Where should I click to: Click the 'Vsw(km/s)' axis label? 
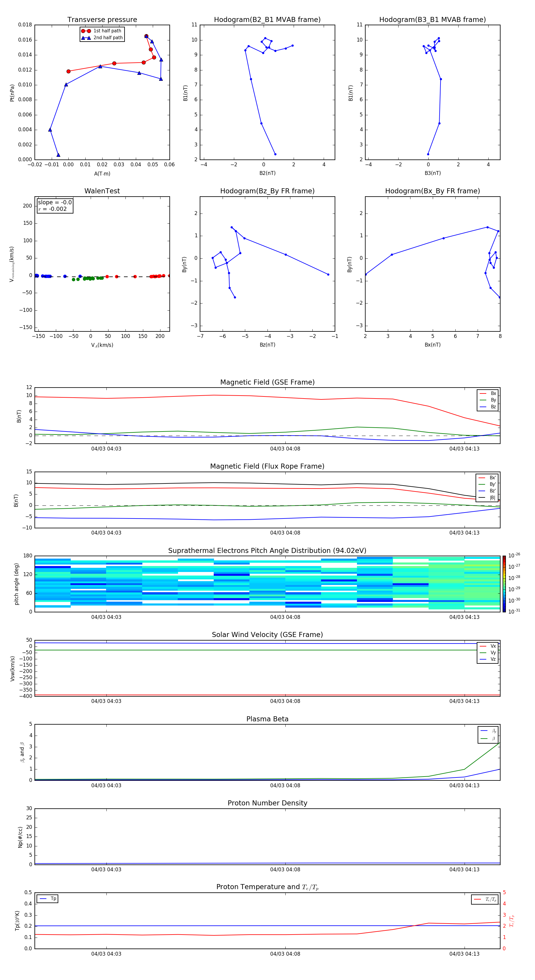(12, 668)
